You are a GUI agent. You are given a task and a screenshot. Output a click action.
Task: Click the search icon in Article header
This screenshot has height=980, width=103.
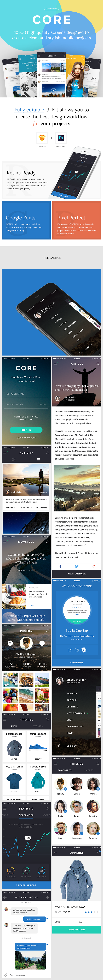[98, 364]
